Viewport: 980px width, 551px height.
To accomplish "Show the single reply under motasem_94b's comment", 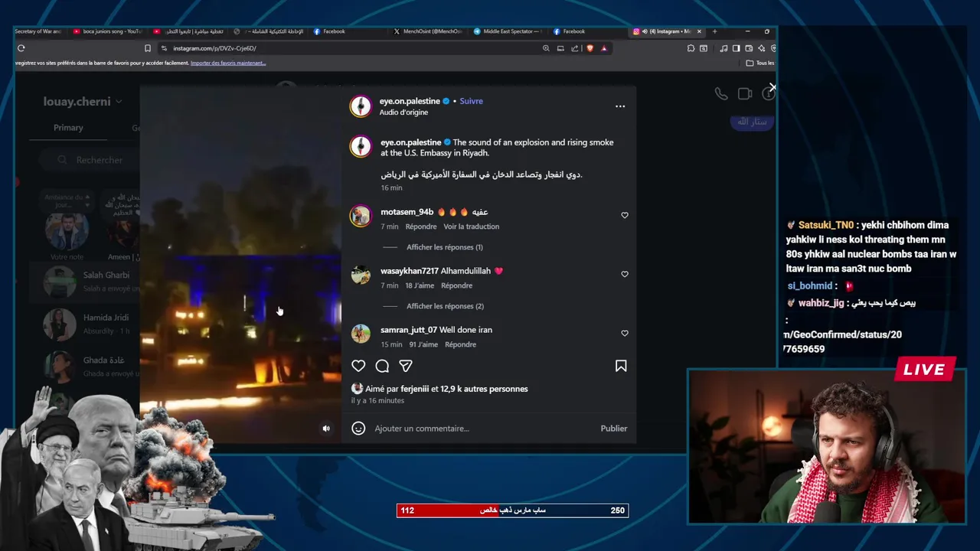I will pos(444,247).
